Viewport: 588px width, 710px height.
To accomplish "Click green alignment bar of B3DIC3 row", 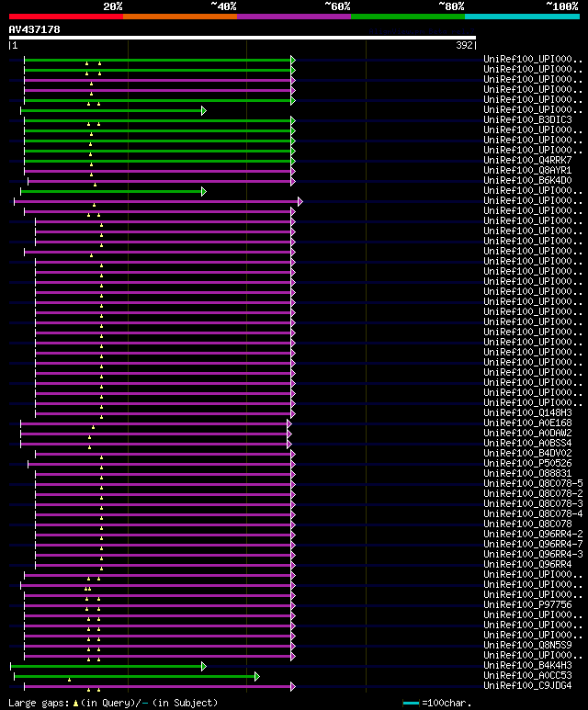I will [x=158, y=120].
